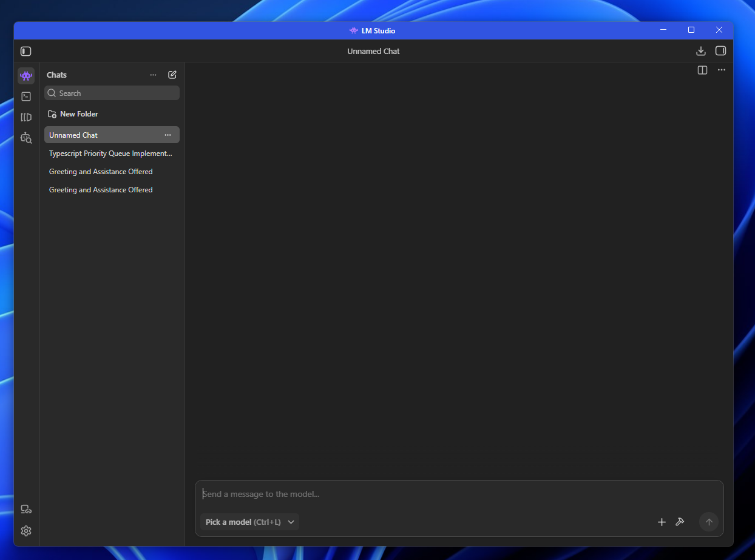
Task: Open the downloads icon in the header
Action: coord(701,51)
